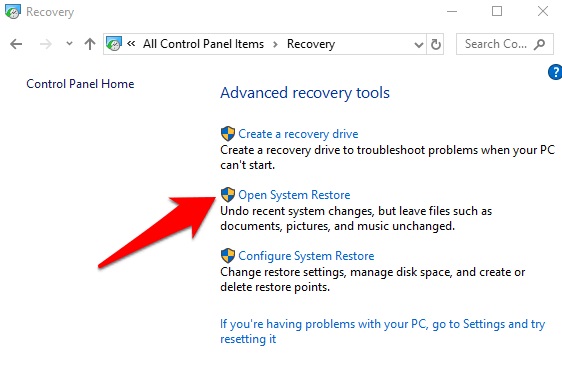Launch Open System Restore
The height and width of the screenshot is (370, 562).
pos(294,195)
